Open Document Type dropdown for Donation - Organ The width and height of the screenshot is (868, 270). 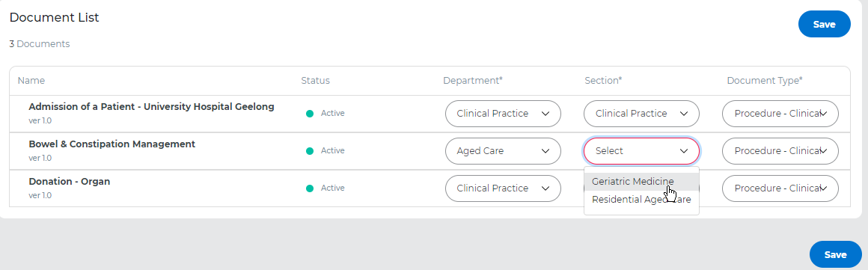pyautogui.click(x=780, y=188)
